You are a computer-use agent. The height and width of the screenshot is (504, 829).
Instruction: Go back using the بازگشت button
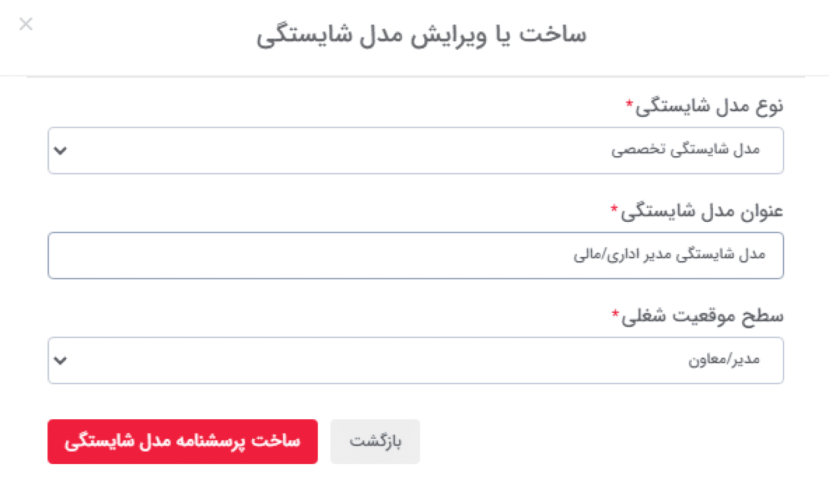[375, 441]
